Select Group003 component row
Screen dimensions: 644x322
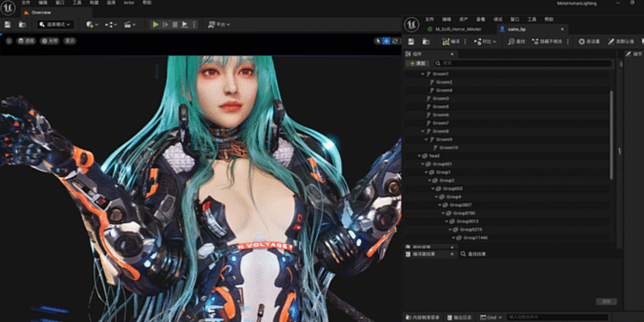pyautogui.click(x=508, y=189)
